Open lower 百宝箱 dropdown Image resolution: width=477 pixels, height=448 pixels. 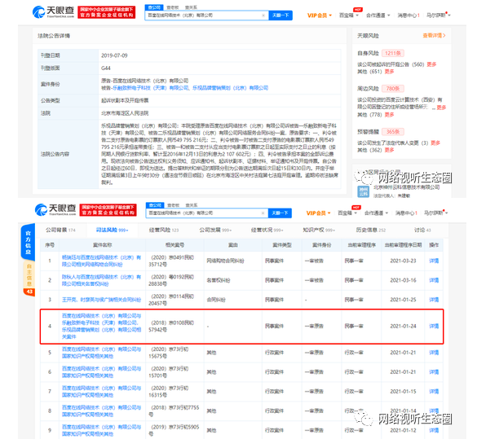[347, 213]
